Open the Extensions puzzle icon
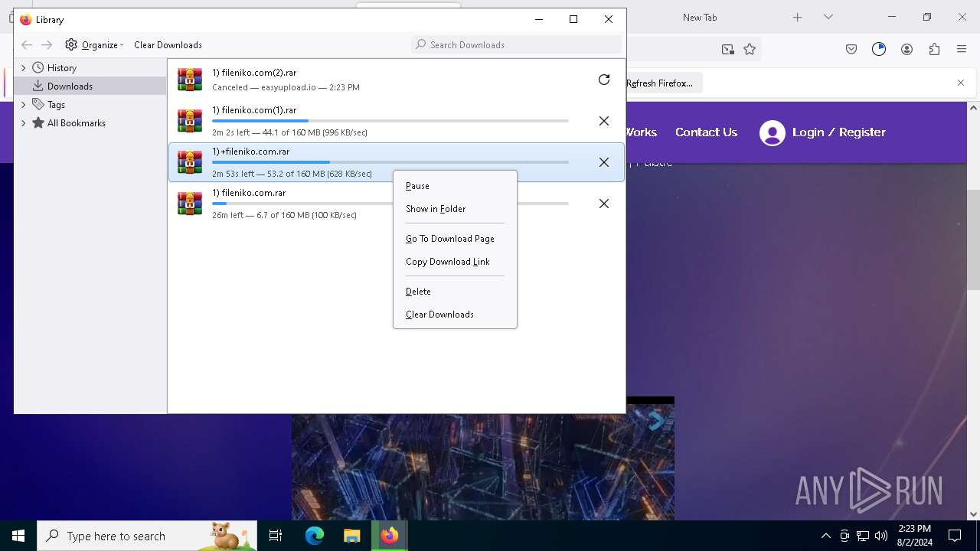980x551 pixels. (934, 49)
